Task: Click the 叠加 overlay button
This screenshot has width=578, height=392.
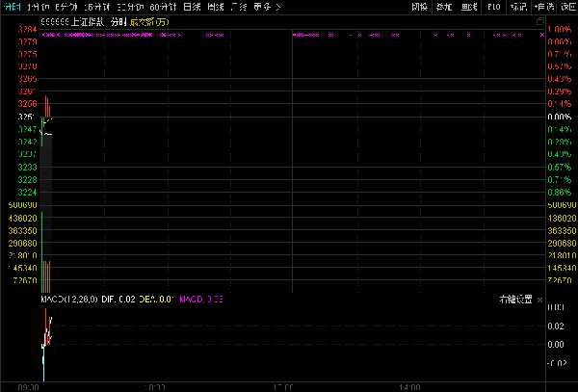Action: (x=444, y=7)
